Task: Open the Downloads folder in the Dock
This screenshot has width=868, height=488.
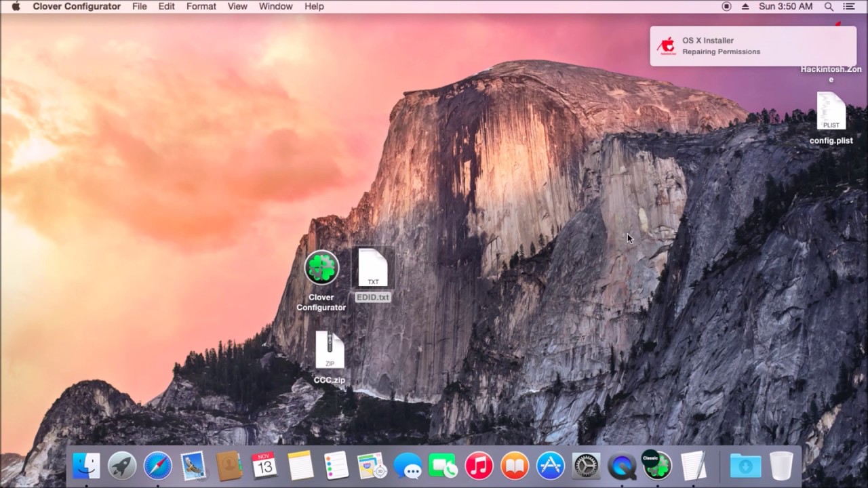Action: [x=745, y=466]
